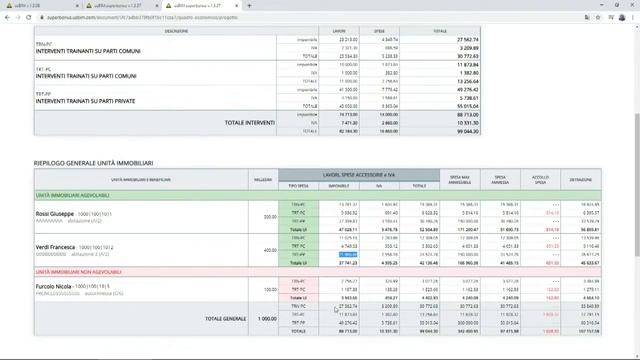Click the lavori value 74 713.00

coord(349,115)
